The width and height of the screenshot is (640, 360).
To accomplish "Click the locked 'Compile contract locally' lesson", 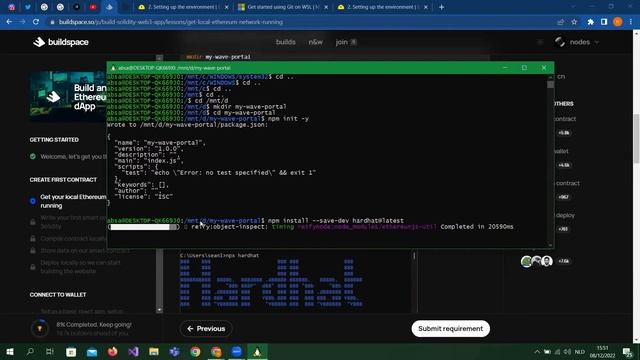I will [x=69, y=238].
